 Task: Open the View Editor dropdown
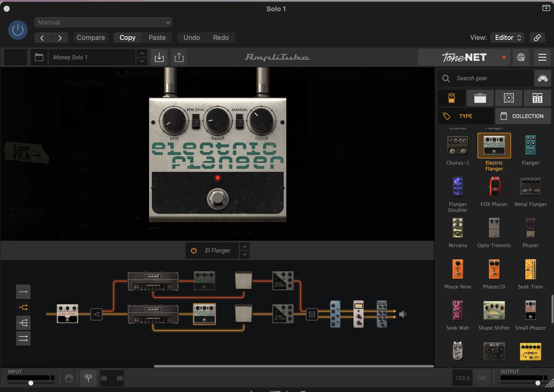507,38
